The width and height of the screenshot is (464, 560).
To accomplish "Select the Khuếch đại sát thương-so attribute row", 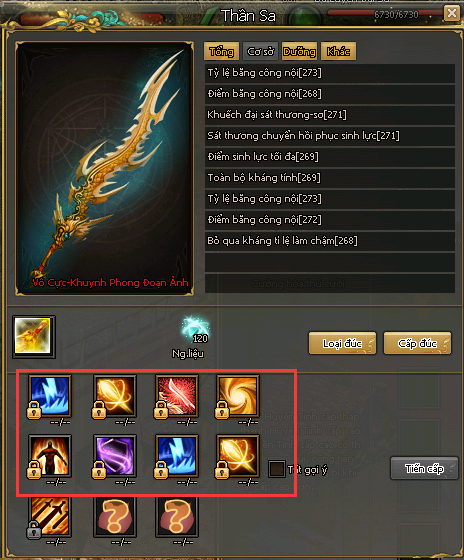I will click(330, 115).
